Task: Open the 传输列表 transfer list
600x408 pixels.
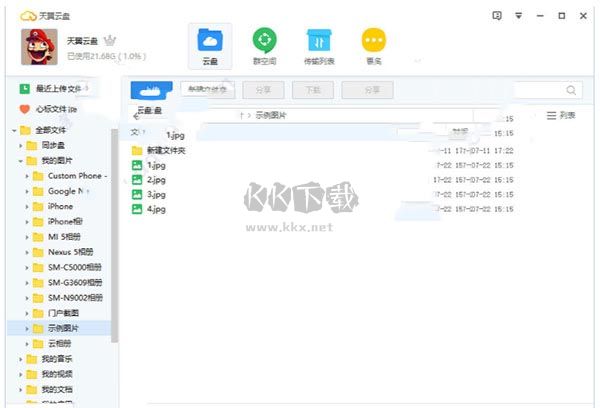Action: tap(320, 46)
